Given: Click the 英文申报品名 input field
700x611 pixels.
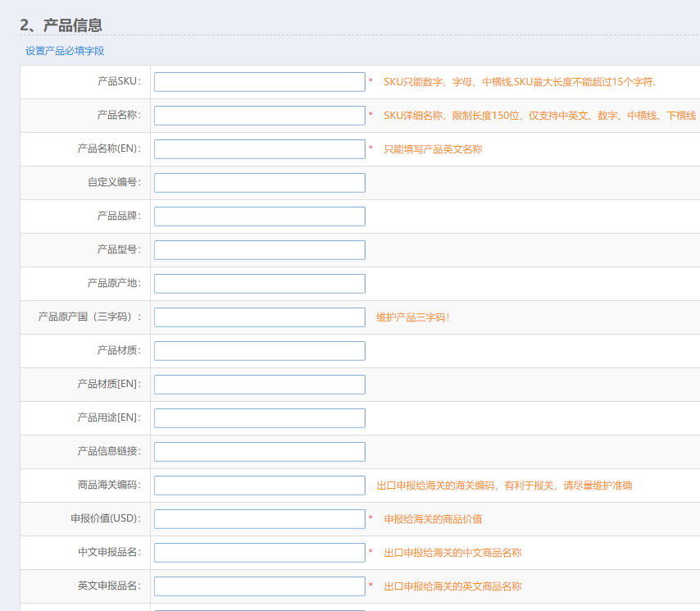Looking at the screenshot, I should point(258,586).
